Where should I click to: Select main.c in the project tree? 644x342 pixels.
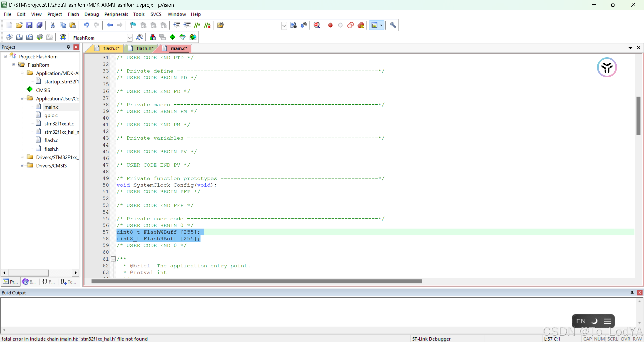51,107
